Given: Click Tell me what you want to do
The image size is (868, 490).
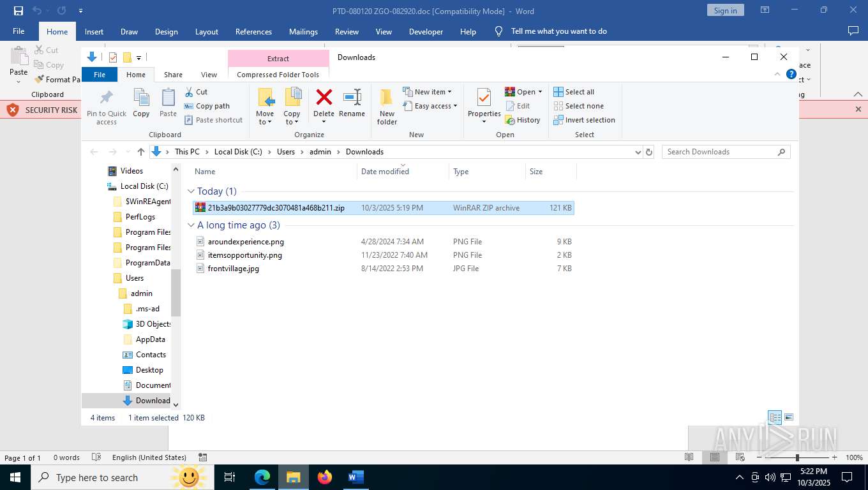Looking at the screenshot, I should [x=558, y=31].
